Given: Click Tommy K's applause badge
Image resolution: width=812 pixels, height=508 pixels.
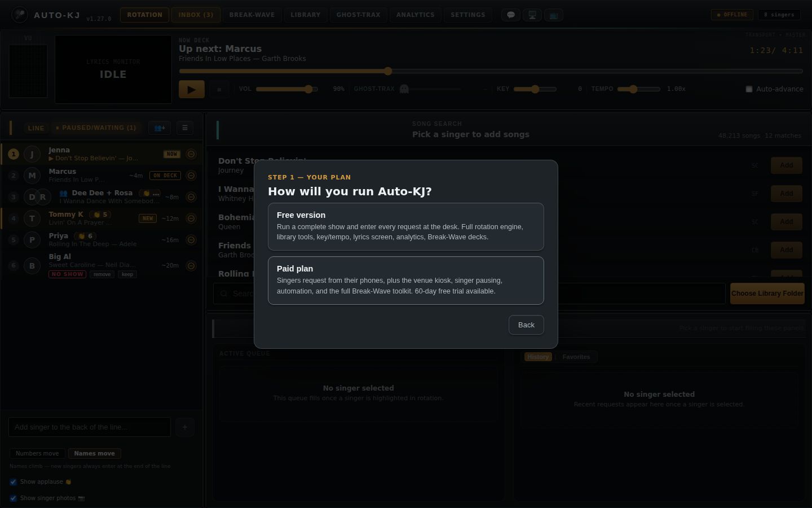Looking at the screenshot, I should tap(101, 214).
